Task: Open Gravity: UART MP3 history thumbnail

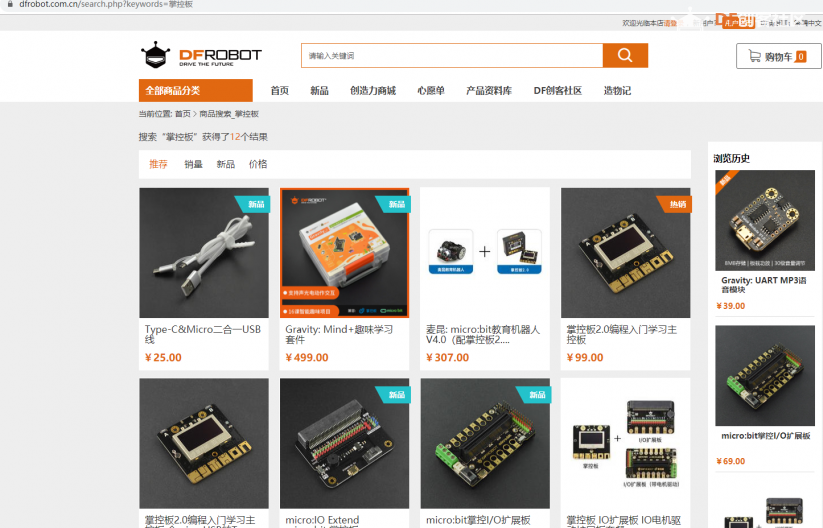Action: (765, 220)
